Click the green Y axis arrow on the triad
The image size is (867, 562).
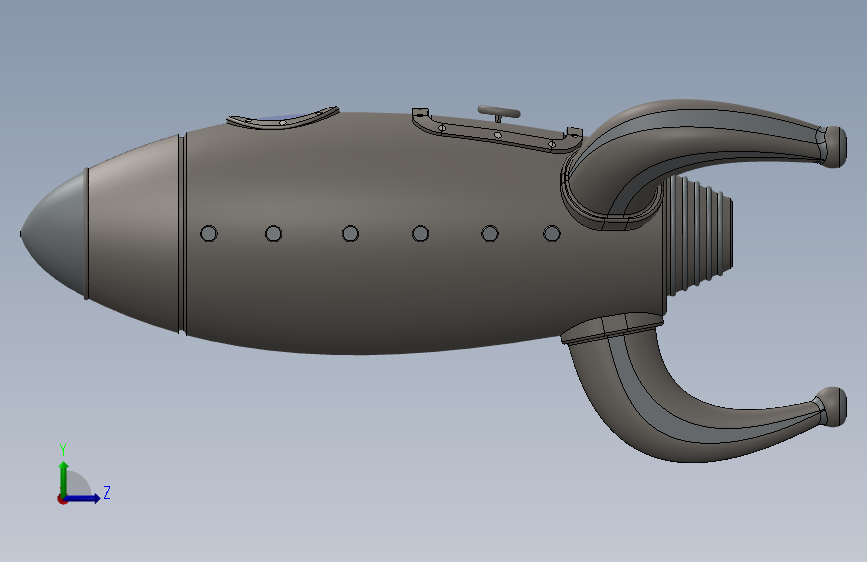(x=64, y=479)
